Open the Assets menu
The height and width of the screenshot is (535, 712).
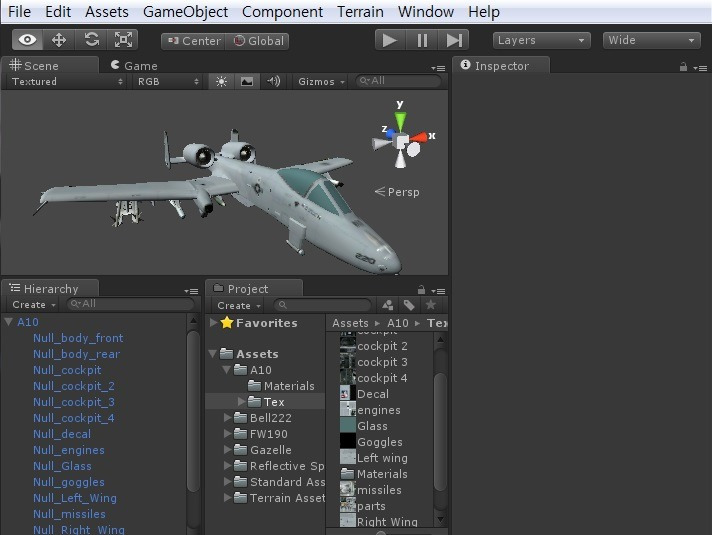pyautogui.click(x=107, y=11)
